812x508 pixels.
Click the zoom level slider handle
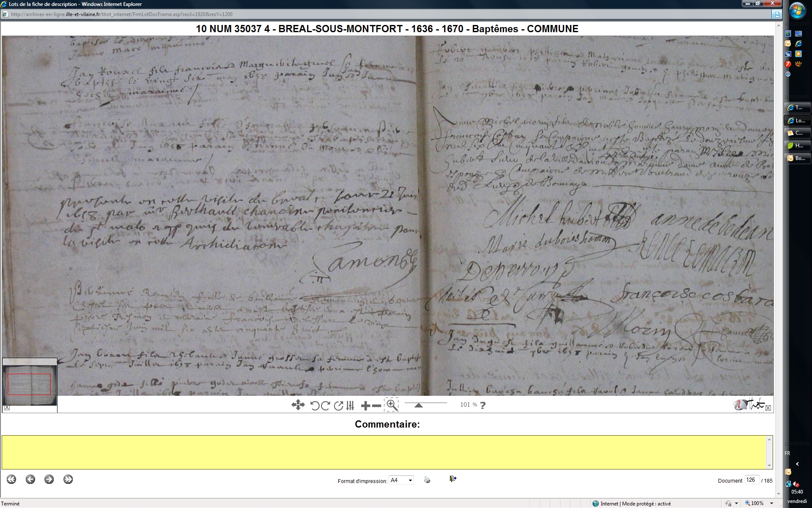tap(418, 406)
